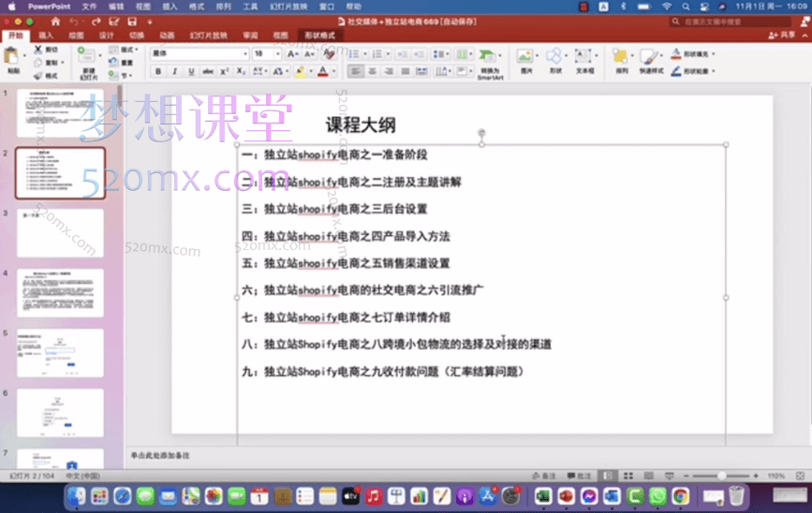Collapse the ribbon chevron
Image resolution: width=812 pixels, height=513 pixels.
tap(805, 36)
